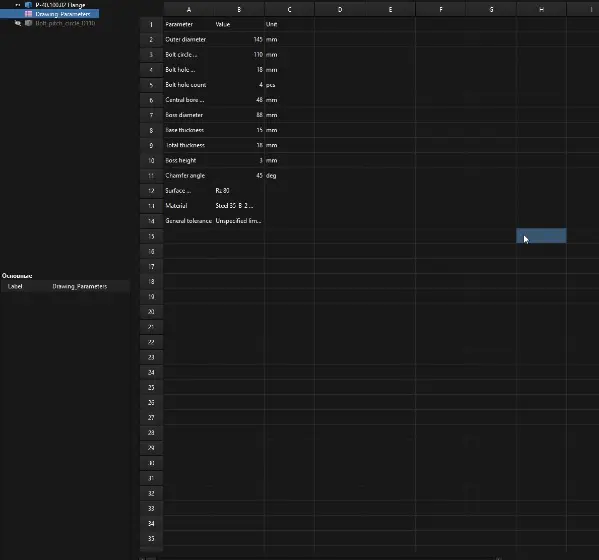Click the Drawing_Parameters spreadsheet icon
This screenshot has height=560, width=599.
click(28, 14)
